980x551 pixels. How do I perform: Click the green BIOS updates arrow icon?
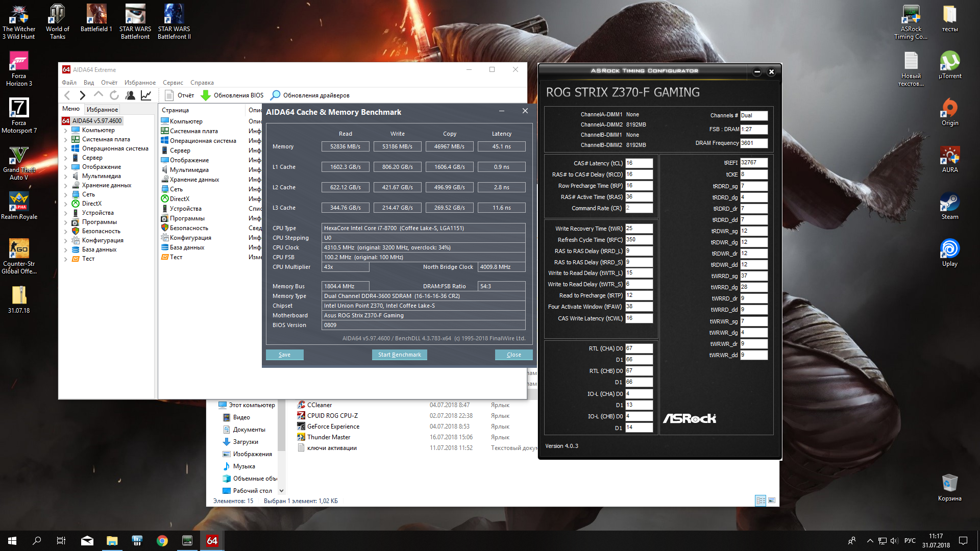[x=206, y=95]
